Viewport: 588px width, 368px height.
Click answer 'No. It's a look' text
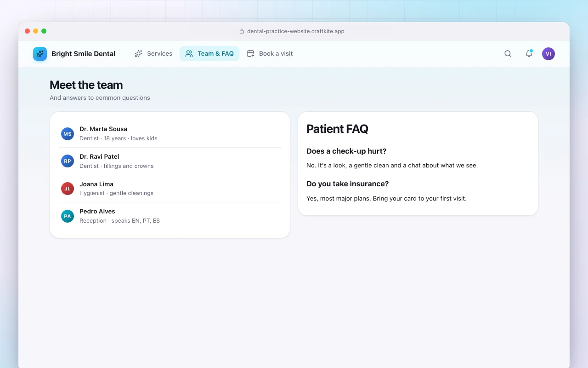coord(392,165)
